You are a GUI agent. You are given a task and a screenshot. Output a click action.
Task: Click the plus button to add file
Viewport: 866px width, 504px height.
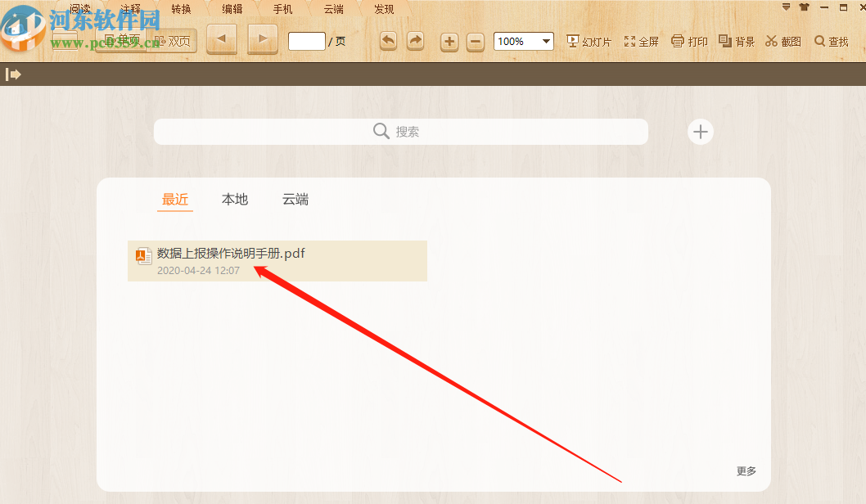pos(700,131)
